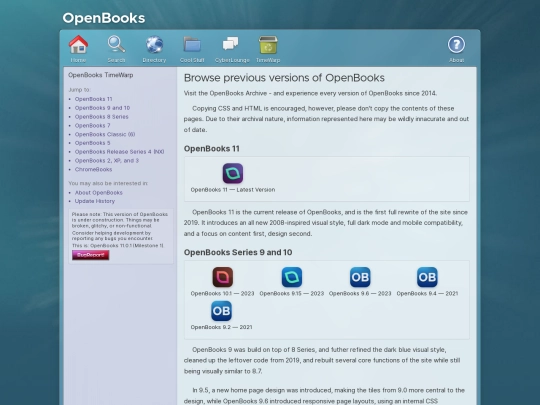Click the 'Home' label in the navigation bar
The image size is (540, 405).
point(78,60)
